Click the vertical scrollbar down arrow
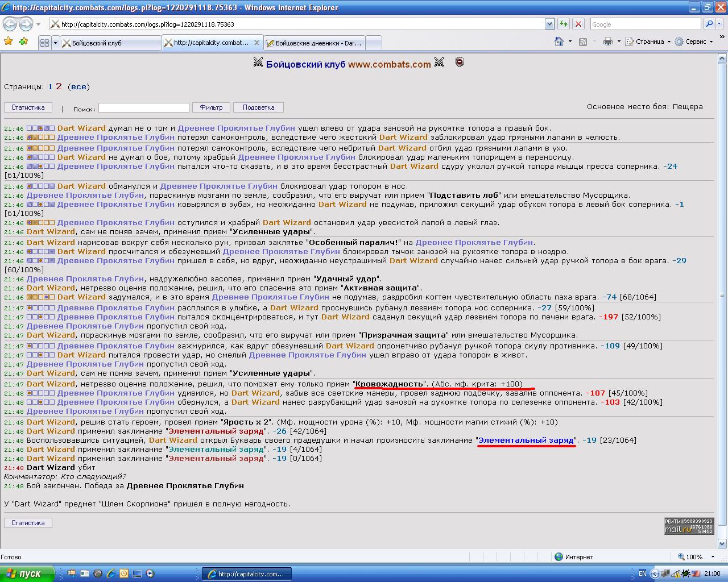The image size is (728, 582). [722, 543]
